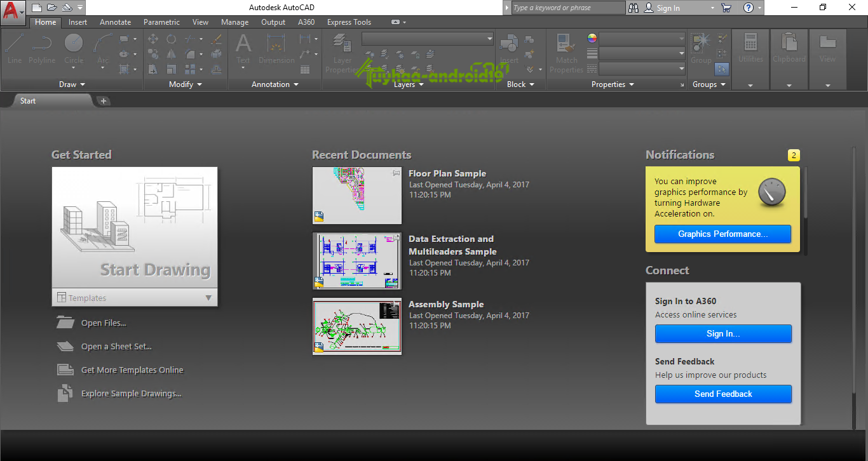Expand the Groups panel

709,84
